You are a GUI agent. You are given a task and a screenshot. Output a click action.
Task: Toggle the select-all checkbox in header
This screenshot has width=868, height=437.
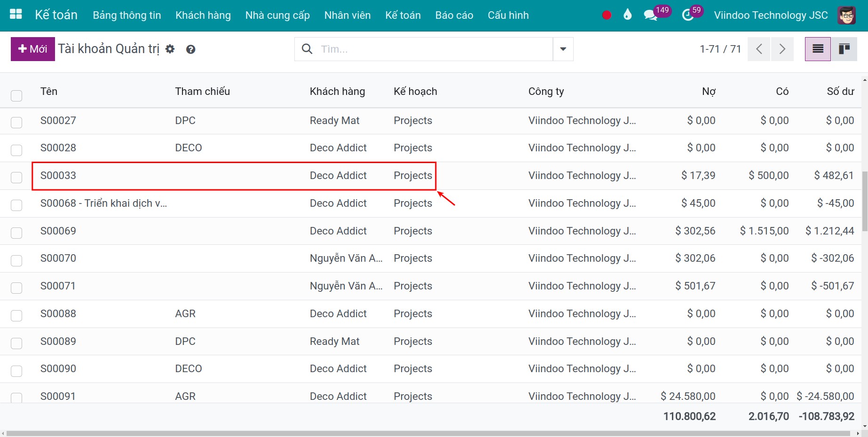click(x=16, y=95)
